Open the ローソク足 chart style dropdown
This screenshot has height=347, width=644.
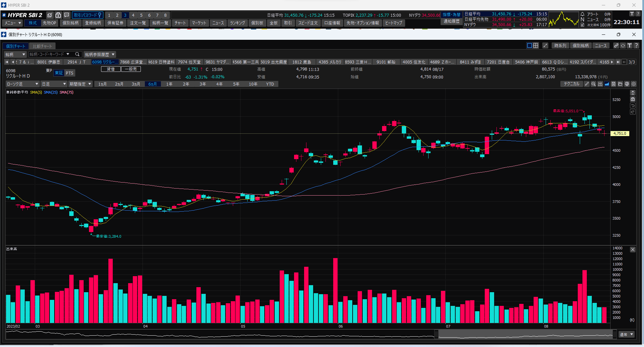[22, 84]
